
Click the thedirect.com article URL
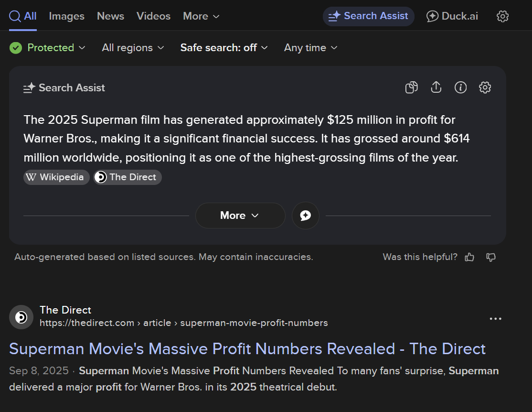(183, 323)
